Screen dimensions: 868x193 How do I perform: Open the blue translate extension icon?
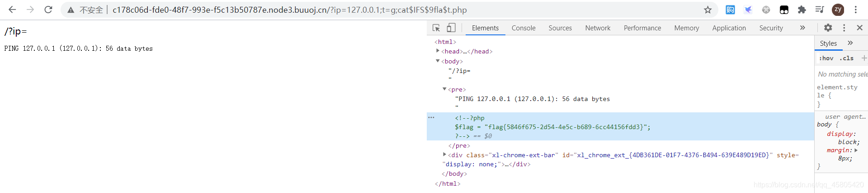730,10
